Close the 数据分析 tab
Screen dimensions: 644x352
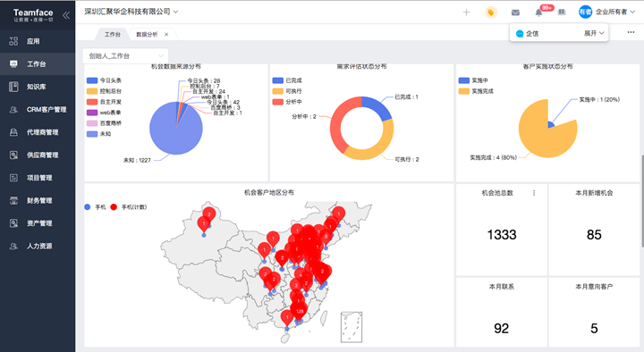tap(166, 35)
